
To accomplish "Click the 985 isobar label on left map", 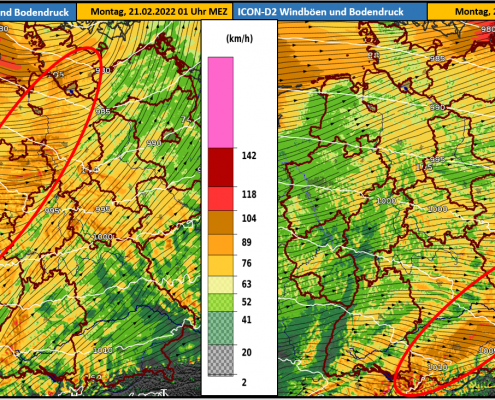I will point(103,111).
